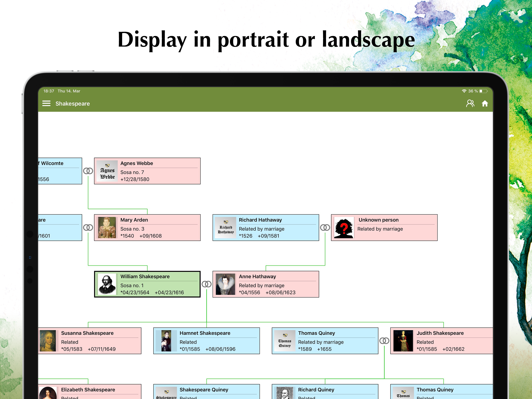Click Unknown person's Related by marriage label
The width and height of the screenshot is (532, 399).
[x=380, y=229]
